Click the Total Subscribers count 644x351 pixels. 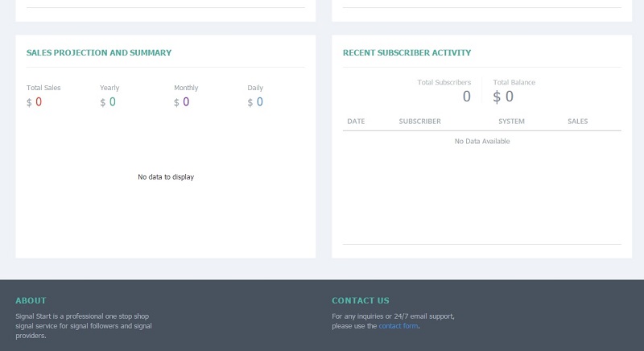pos(466,97)
